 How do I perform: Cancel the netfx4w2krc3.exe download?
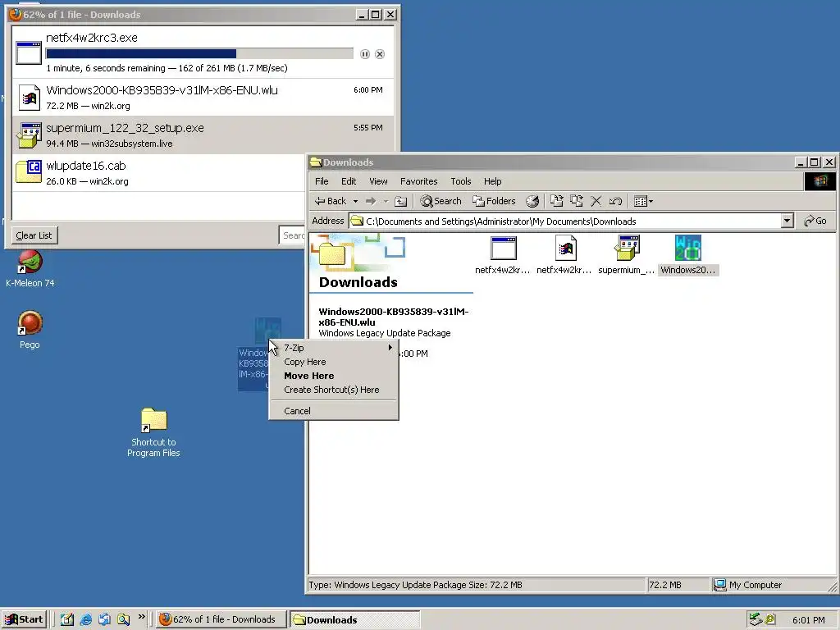pyautogui.click(x=380, y=54)
